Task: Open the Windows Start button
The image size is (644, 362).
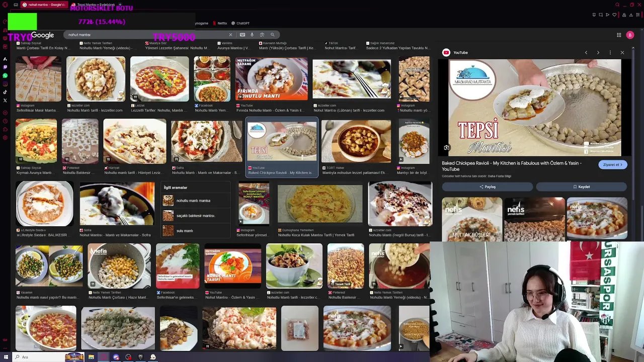Action: [x=6, y=357]
